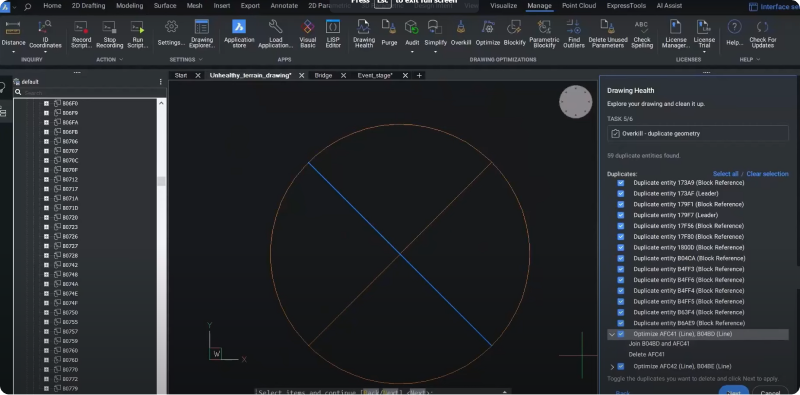Expand tree node B0712
This screenshot has height=395, width=800.
46,180
